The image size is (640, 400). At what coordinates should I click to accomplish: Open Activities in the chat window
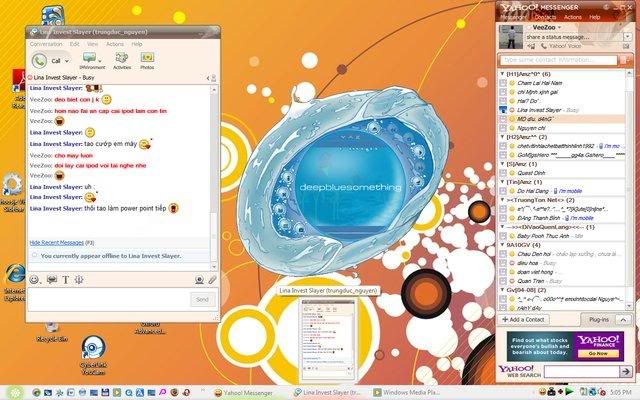(122, 60)
